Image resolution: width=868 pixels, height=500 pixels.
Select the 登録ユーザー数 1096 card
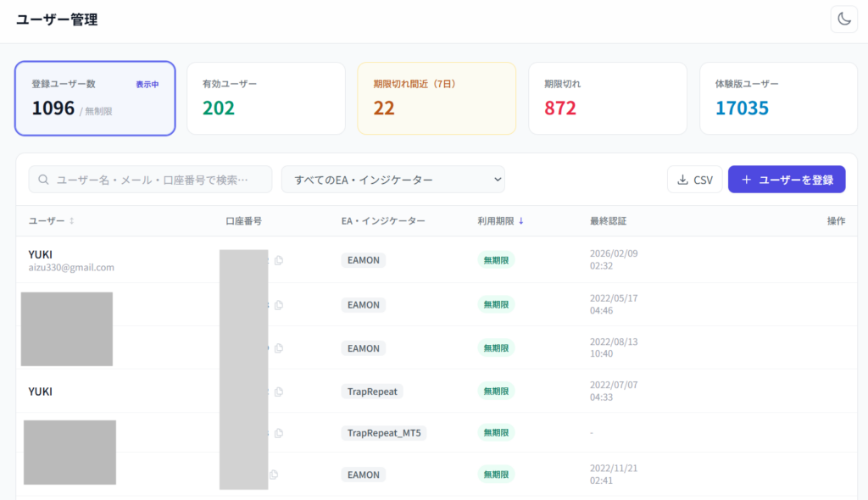pos(95,98)
